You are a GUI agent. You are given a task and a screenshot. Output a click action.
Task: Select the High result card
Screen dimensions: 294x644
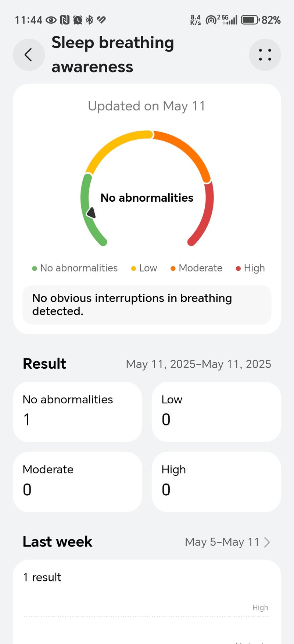click(x=216, y=482)
